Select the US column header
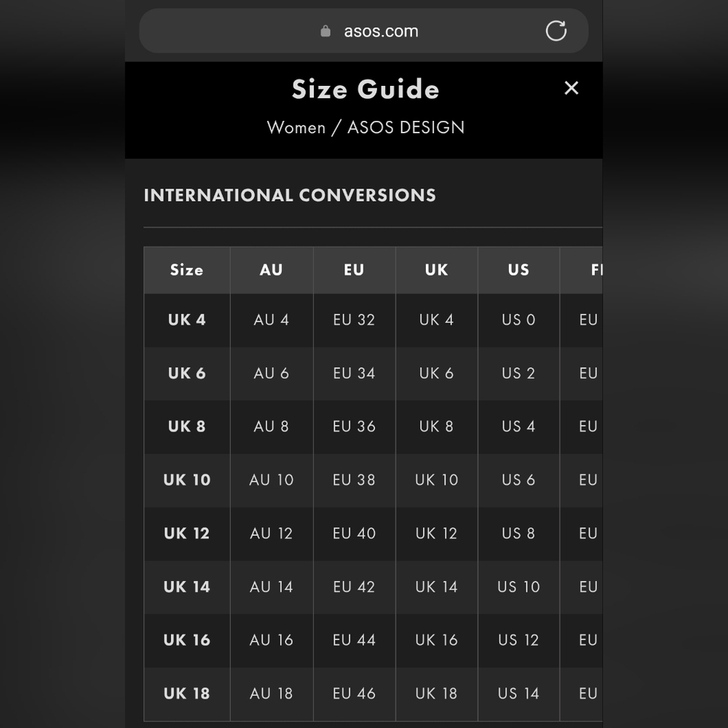Image resolution: width=728 pixels, height=728 pixels. click(518, 270)
